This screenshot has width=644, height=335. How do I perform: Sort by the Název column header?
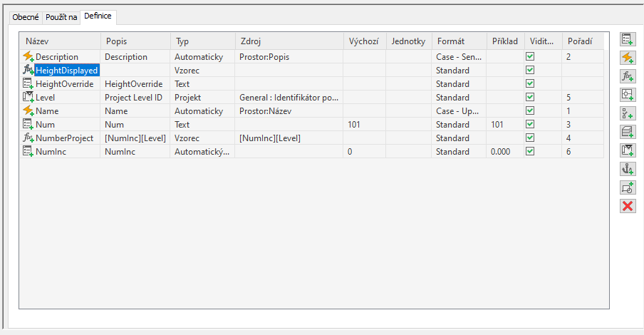[60, 41]
